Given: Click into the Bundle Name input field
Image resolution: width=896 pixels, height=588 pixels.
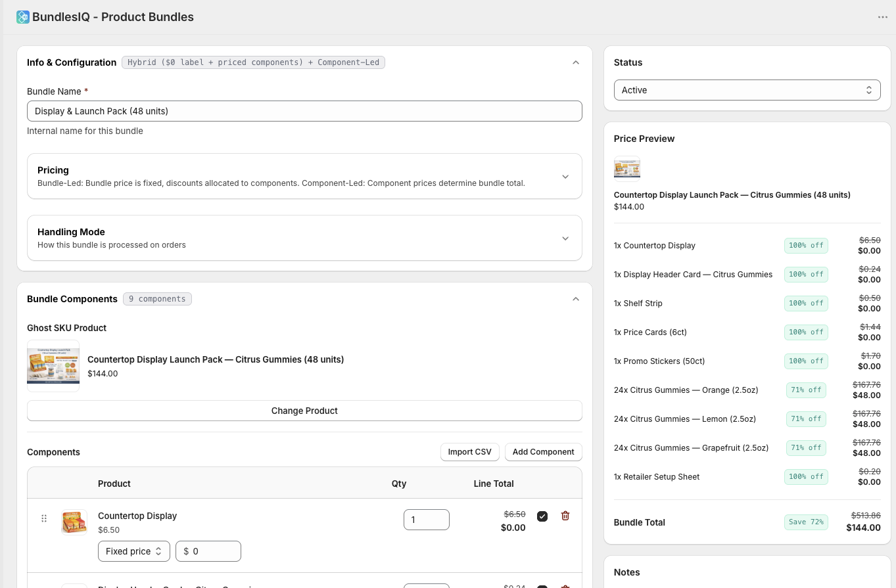Looking at the screenshot, I should tap(304, 111).
